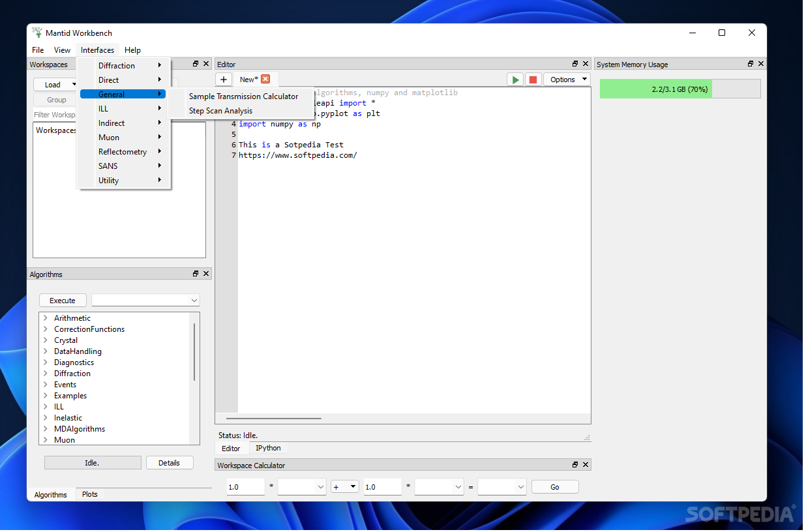Open the File menu

(38, 50)
